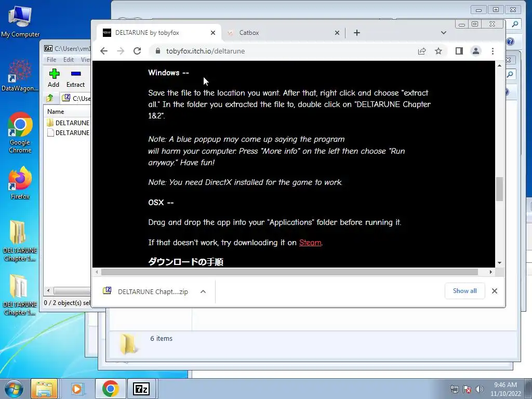
Task: Close the Catbox tab
Action: click(337, 33)
